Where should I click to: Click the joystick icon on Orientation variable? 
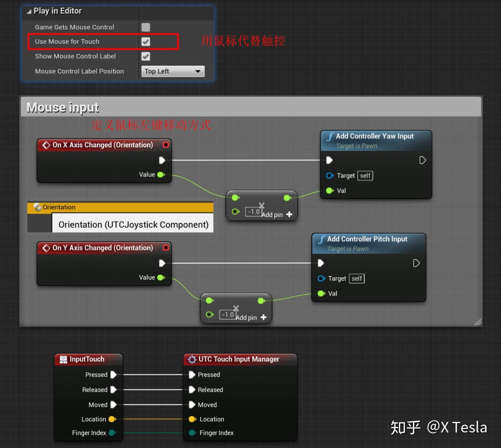37,207
